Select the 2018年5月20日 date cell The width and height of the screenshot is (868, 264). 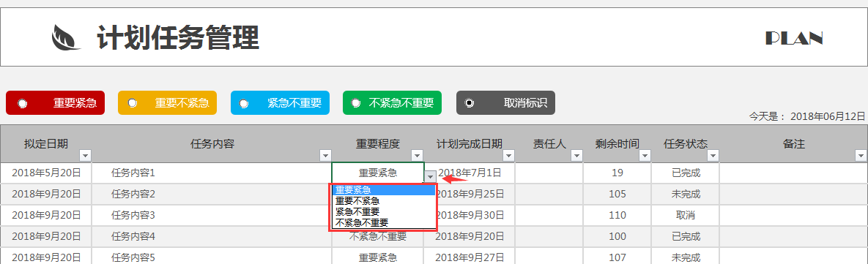click(46, 173)
